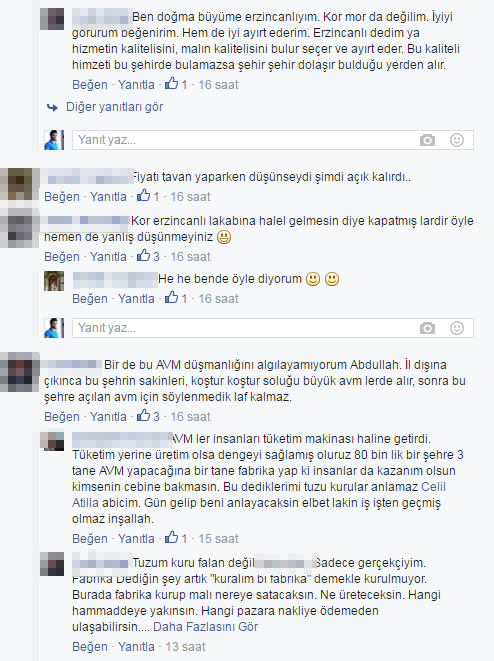Screen dimensions: 494x661
Task: Open emoji picker in second reply box
Action: point(457,328)
